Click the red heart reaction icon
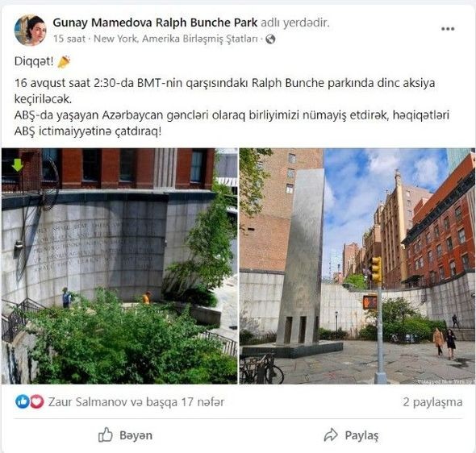The height and width of the screenshot is (453, 476). tap(37, 401)
